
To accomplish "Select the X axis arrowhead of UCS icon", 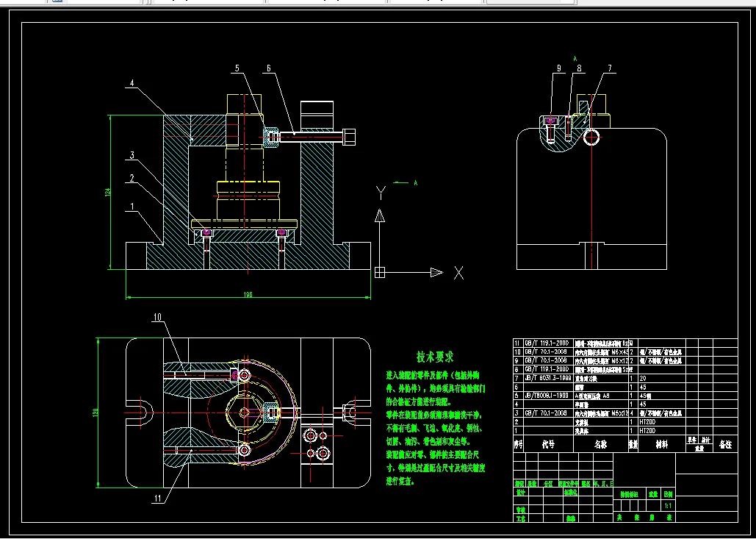I will pyautogui.click(x=437, y=273).
